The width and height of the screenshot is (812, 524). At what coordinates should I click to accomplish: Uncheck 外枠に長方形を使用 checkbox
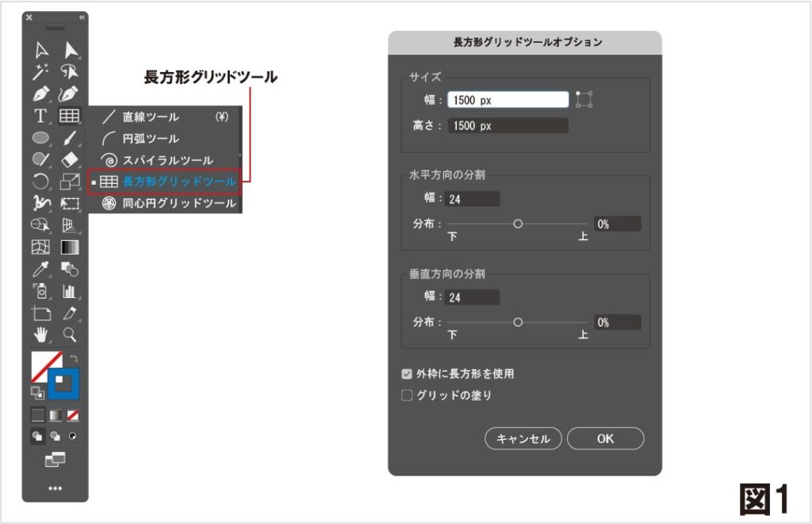[x=408, y=373]
